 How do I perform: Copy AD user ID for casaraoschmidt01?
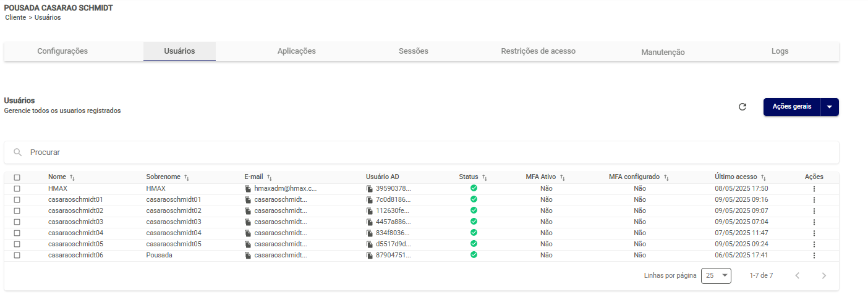370,200
